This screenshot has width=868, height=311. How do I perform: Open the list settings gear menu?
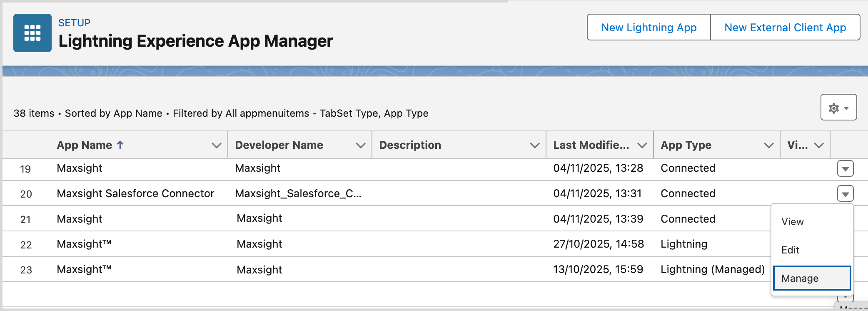pyautogui.click(x=838, y=108)
